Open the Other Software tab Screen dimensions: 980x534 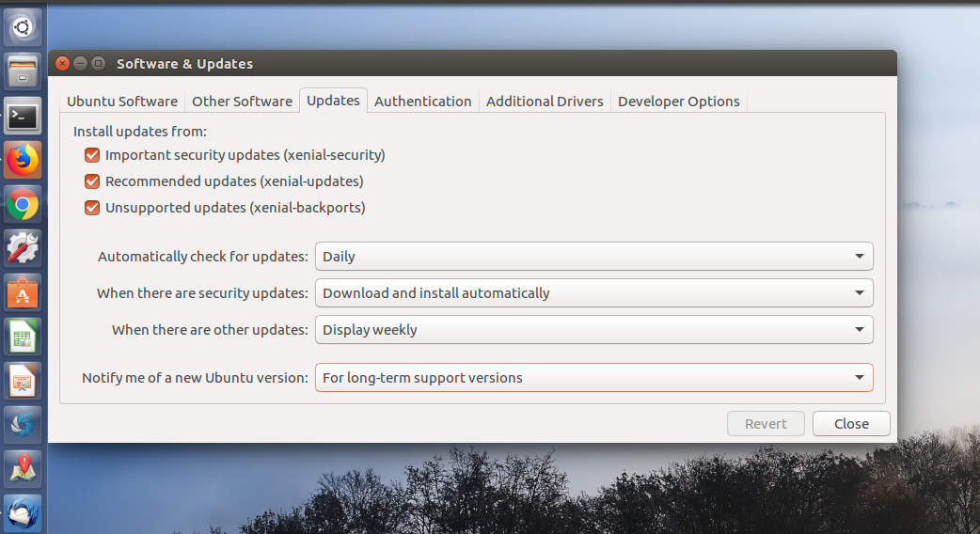point(242,102)
